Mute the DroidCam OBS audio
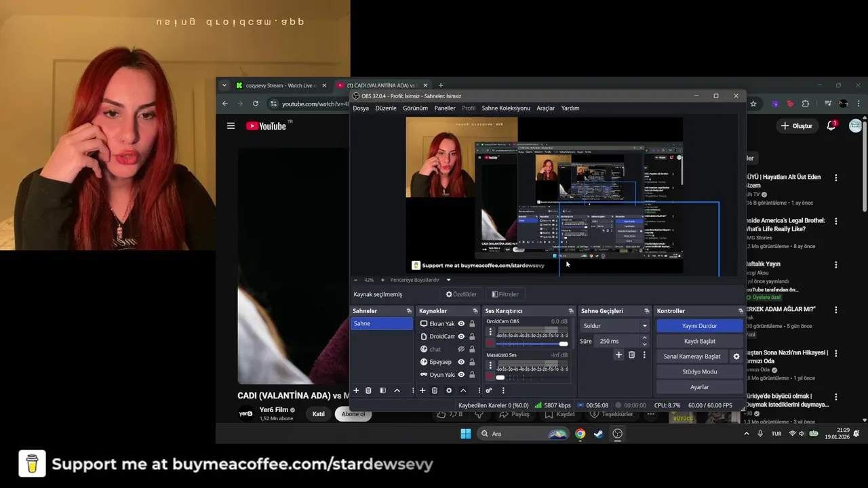The height and width of the screenshot is (488, 868). [490, 344]
